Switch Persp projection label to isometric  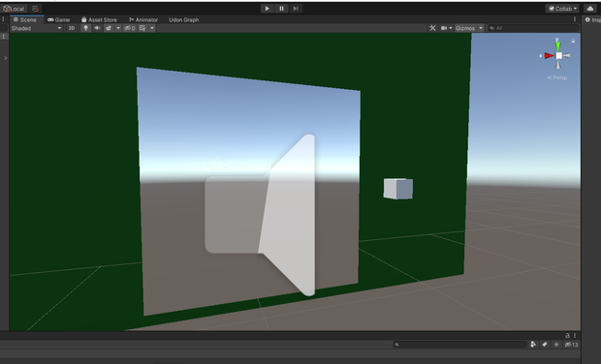557,77
